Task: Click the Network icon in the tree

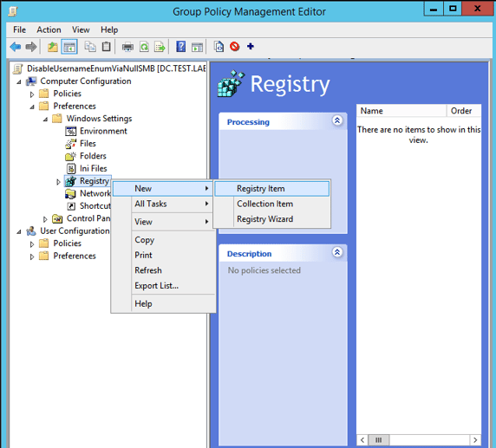Action: (x=70, y=193)
